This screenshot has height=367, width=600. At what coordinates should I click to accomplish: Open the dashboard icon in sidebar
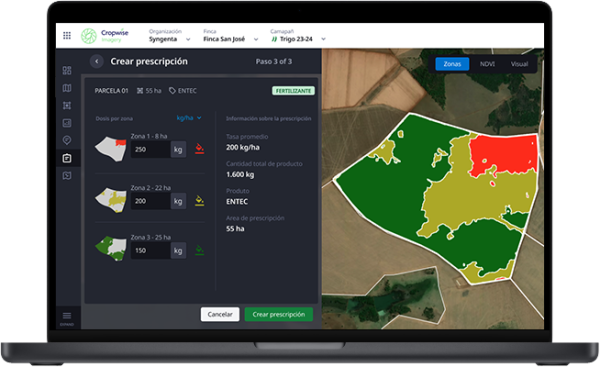tap(67, 70)
